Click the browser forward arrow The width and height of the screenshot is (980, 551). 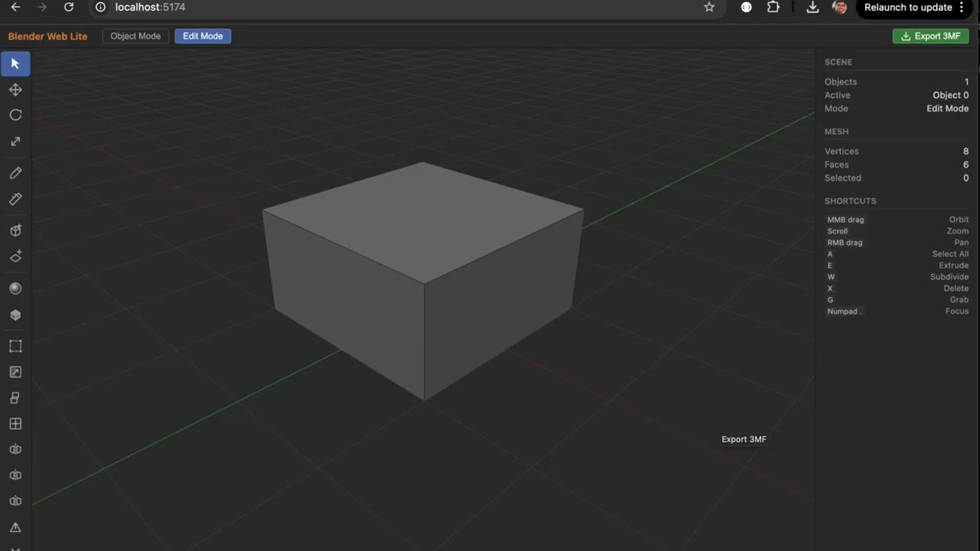coord(42,7)
